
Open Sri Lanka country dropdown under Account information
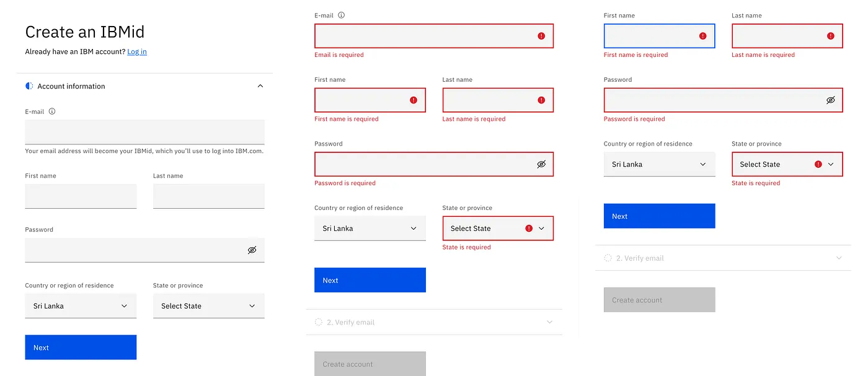(81, 306)
